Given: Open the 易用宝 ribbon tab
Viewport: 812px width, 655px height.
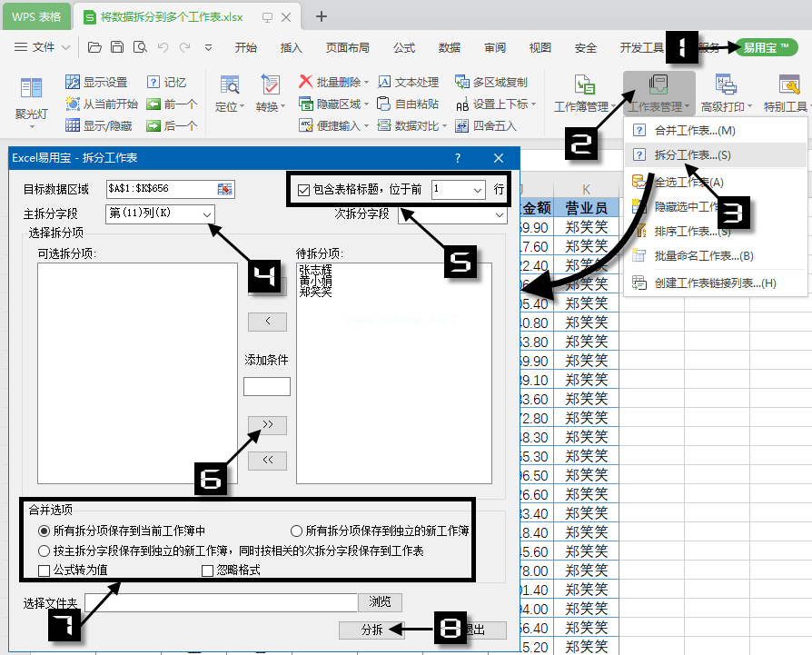Looking at the screenshot, I should point(766,47).
